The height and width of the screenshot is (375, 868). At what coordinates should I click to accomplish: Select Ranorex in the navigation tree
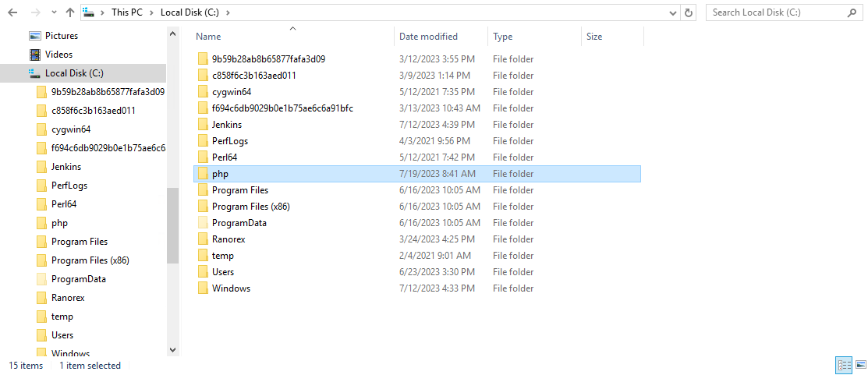click(68, 298)
